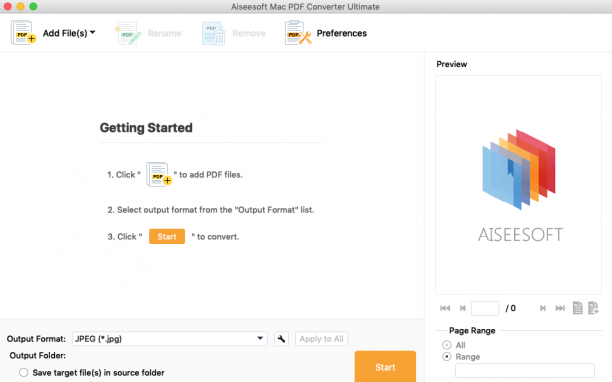Click the Preview panel title
Screen dimensions: 612x382
coord(452,64)
